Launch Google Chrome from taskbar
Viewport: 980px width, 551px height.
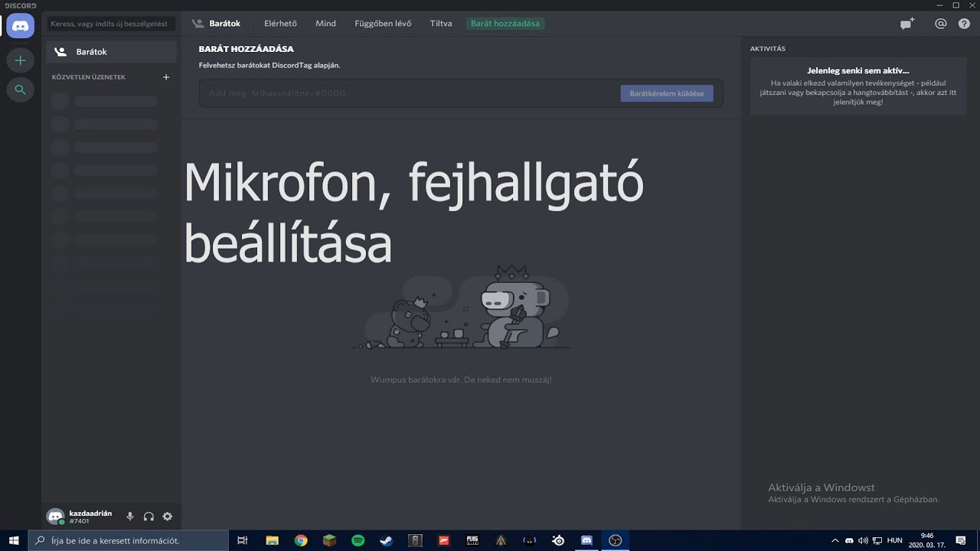[x=301, y=540]
